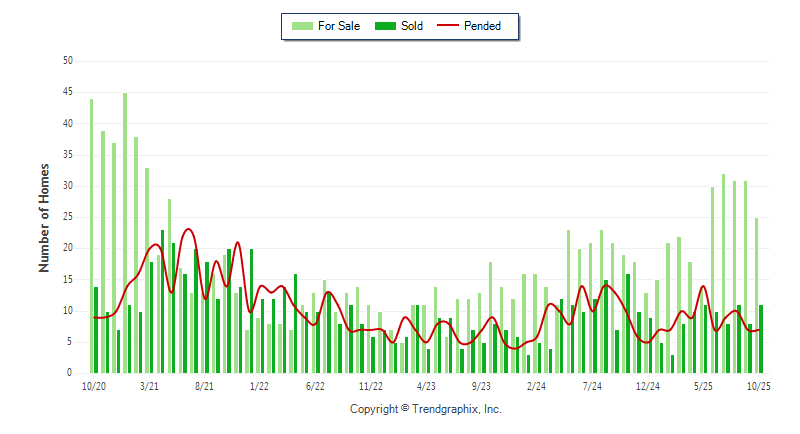The height and width of the screenshot is (434, 800).
Task: Select the 5/25 x-axis date label
Action: pyautogui.click(x=703, y=385)
